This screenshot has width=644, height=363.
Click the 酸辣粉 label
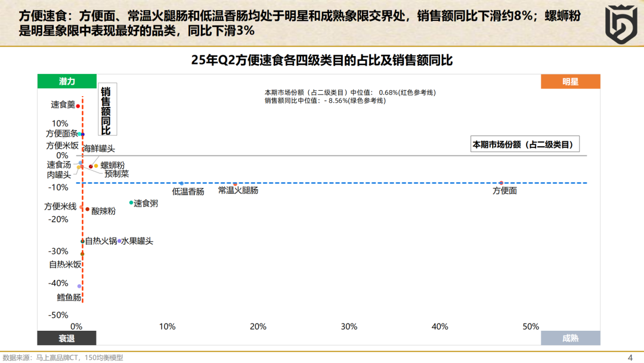click(103, 211)
